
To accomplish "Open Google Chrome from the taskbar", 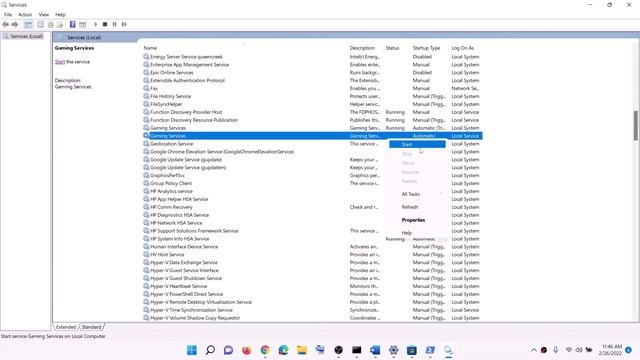I will point(265,350).
